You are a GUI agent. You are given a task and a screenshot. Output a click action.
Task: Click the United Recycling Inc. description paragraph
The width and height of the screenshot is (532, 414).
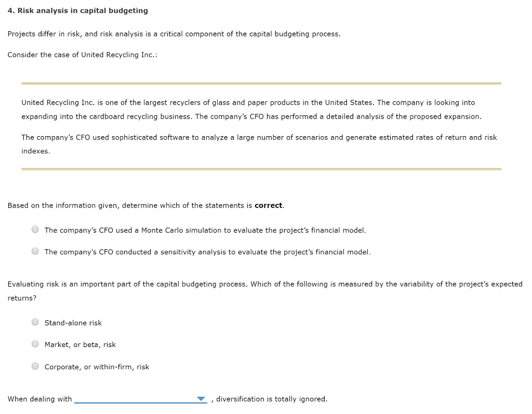tap(248, 109)
